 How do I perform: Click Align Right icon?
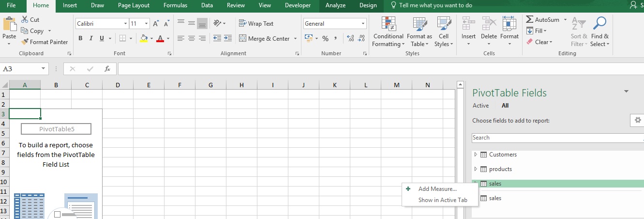pyautogui.click(x=203, y=38)
